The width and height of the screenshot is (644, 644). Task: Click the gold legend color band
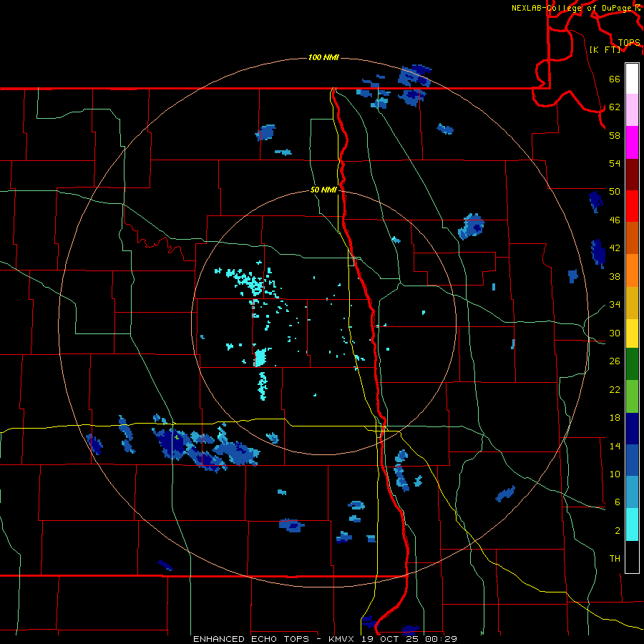point(632,303)
